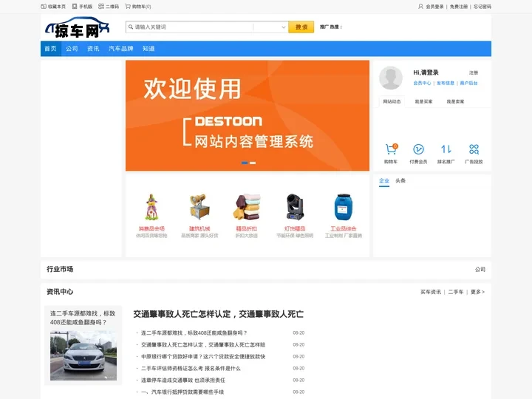Click the gray user avatar

[391, 78]
